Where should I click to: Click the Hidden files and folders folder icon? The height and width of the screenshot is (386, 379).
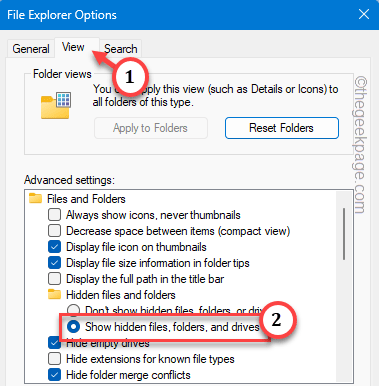click(x=54, y=295)
